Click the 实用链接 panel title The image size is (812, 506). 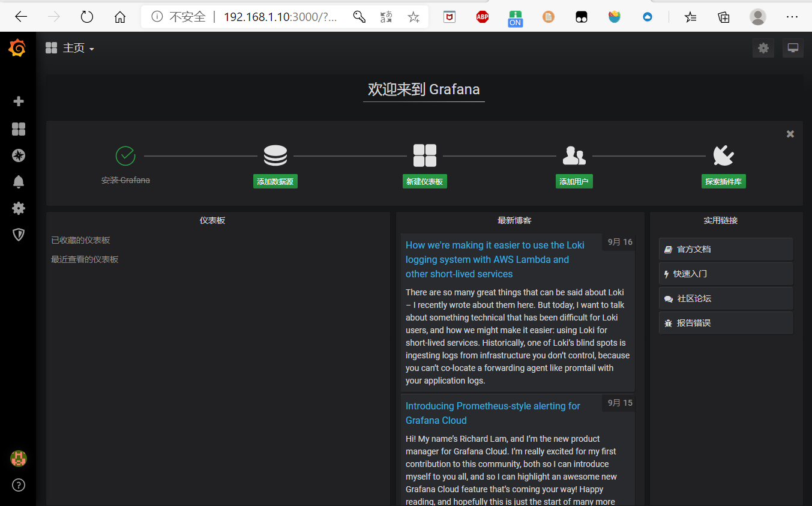click(x=721, y=220)
